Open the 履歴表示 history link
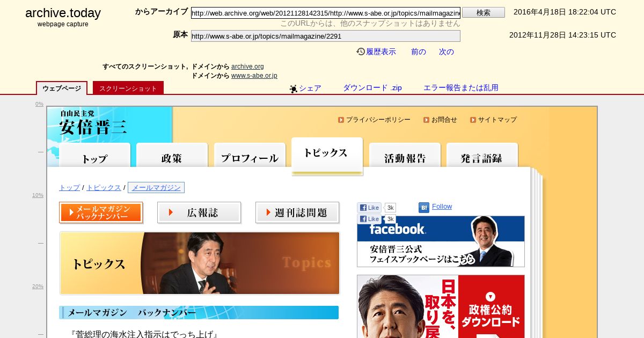Viewport: 644px width, 338px height. [381, 52]
